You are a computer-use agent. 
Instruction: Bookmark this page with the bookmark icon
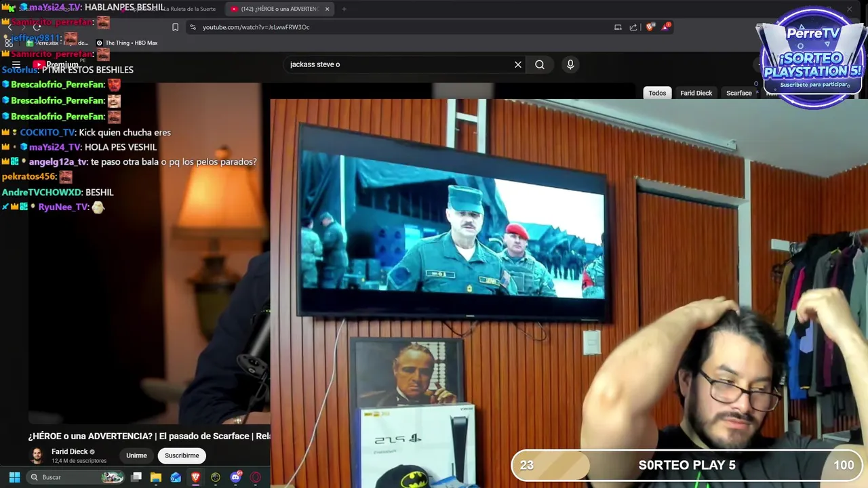coord(175,27)
